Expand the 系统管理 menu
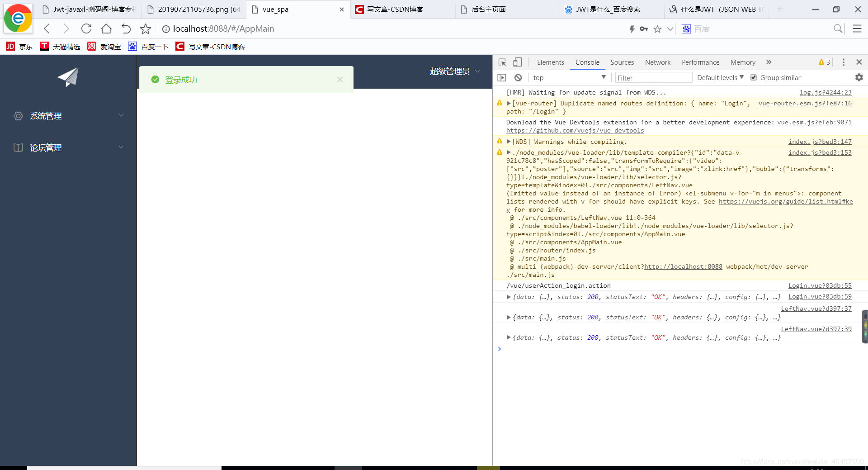 68,116
